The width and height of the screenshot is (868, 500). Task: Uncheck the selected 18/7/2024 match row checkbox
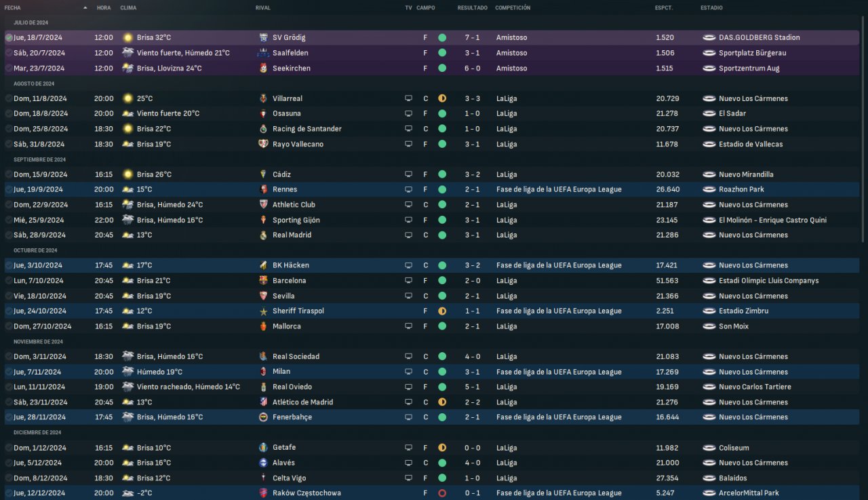click(9, 37)
